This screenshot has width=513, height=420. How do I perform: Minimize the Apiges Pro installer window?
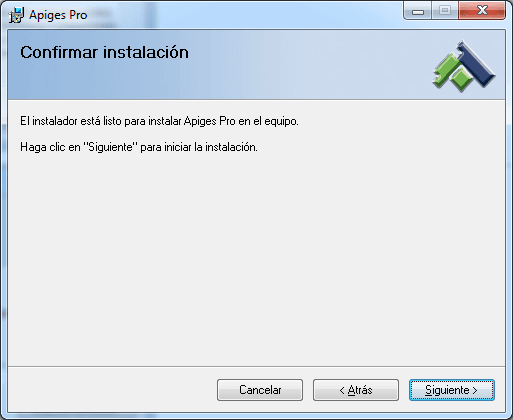[418, 11]
